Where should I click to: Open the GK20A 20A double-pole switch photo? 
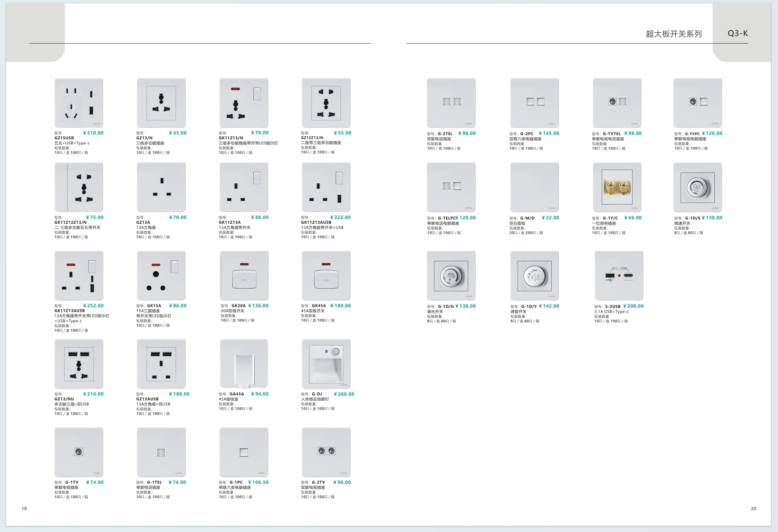click(x=244, y=275)
